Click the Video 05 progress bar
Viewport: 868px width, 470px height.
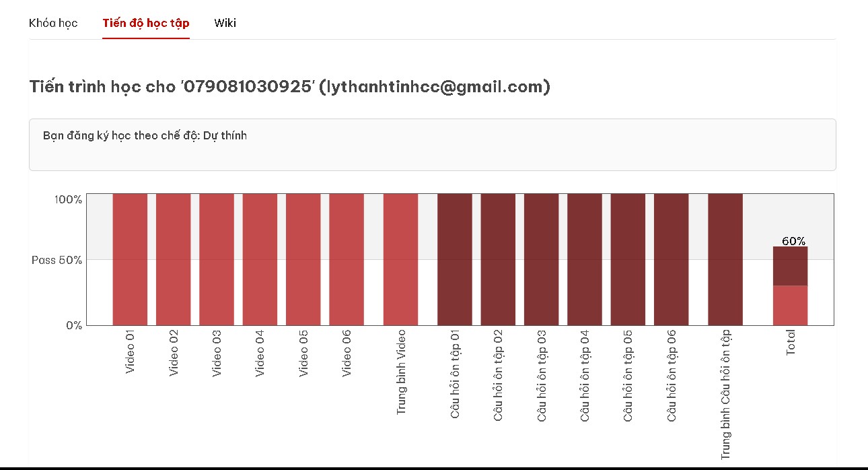303,259
